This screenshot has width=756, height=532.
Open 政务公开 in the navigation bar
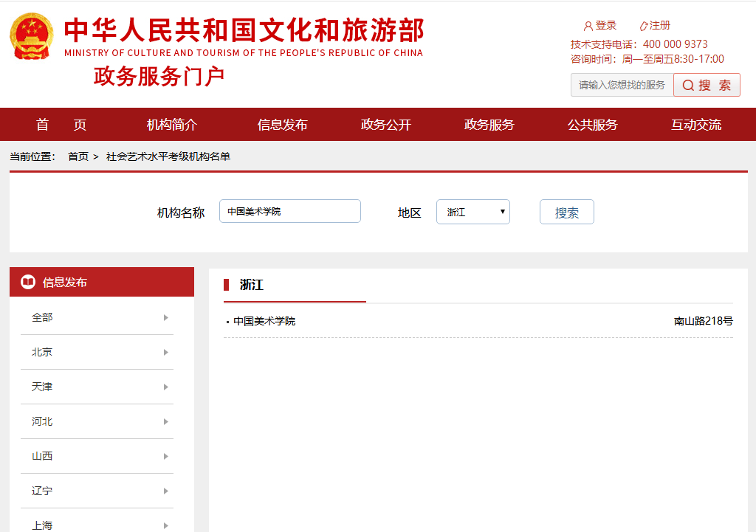tap(385, 125)
